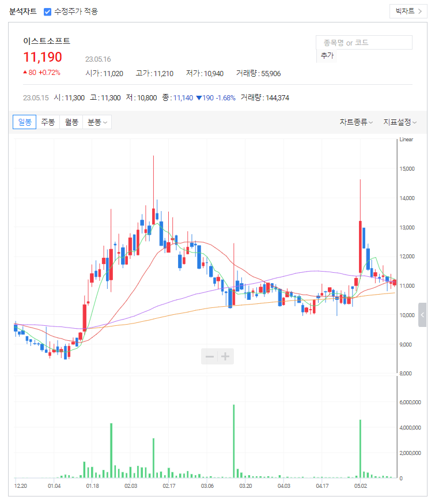
Task: Click the 6,000,000 volume axis label
Action: (410, 403)
